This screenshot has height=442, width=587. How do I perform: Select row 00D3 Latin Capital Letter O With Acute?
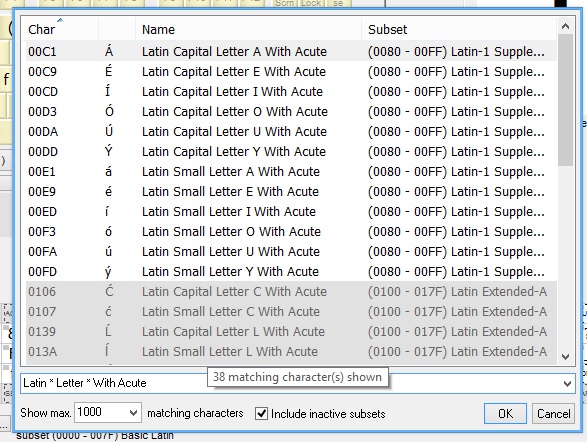(x=291, y=112)
